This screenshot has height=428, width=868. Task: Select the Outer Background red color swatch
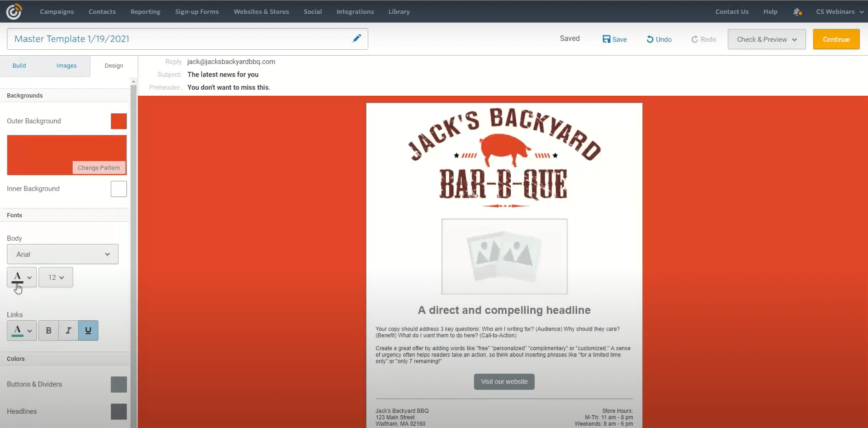point(119,121)
